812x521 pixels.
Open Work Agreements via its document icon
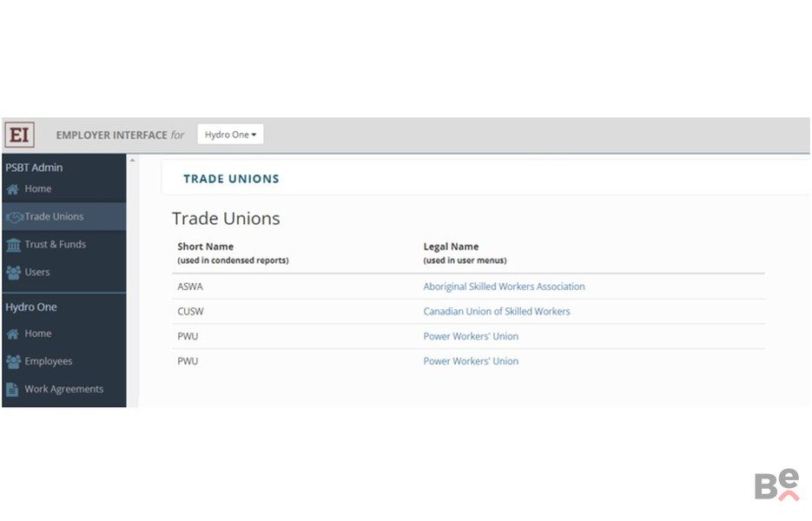[12, 390]
